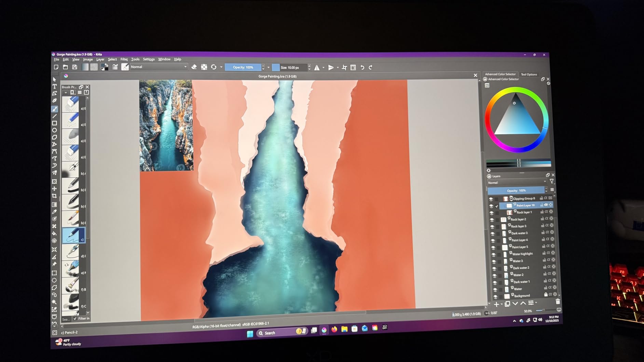Open the Filter menu
Image resolution: width=644 pixels, height=362 pixels.
[124, 59]
